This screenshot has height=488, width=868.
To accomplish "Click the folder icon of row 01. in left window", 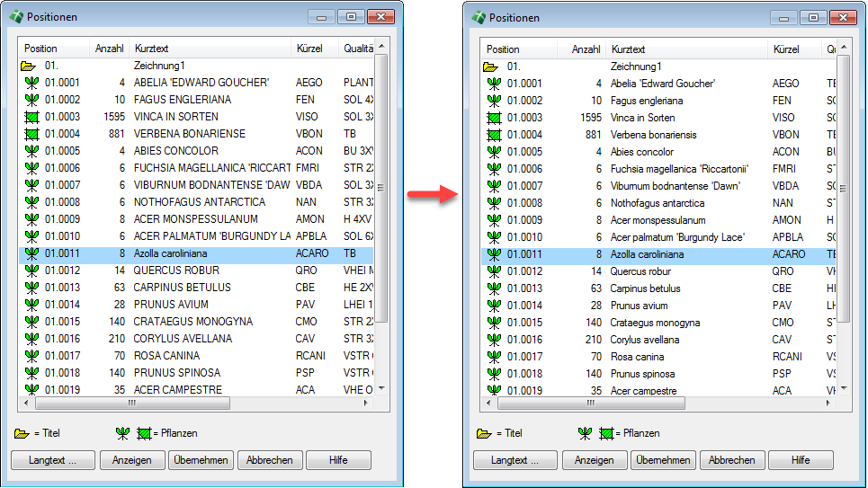I will (x=31, y=66).
